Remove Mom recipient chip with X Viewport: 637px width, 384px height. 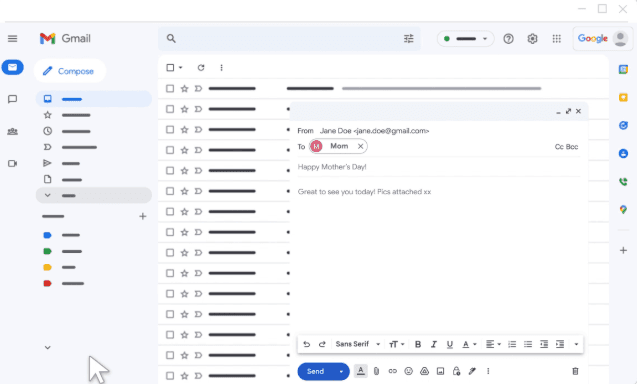[x=360, y=146]
